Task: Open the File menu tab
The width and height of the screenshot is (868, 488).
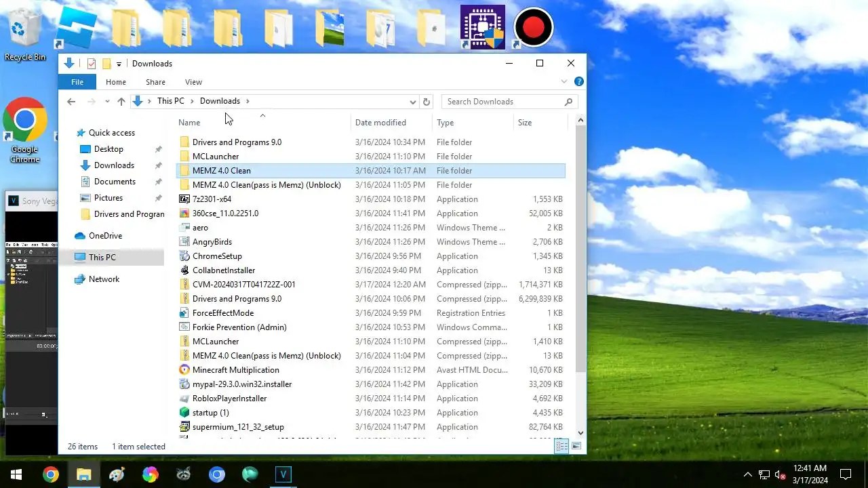Action: [77, 82]
